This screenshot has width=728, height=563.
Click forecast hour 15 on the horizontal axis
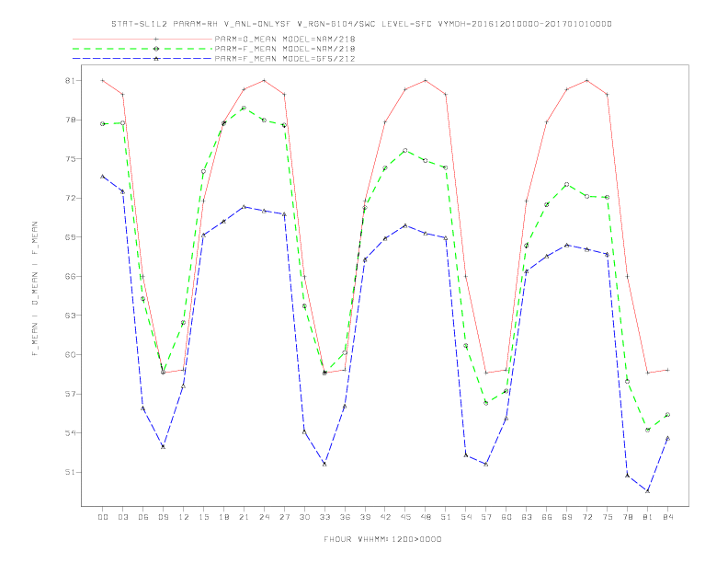(203, 517)
